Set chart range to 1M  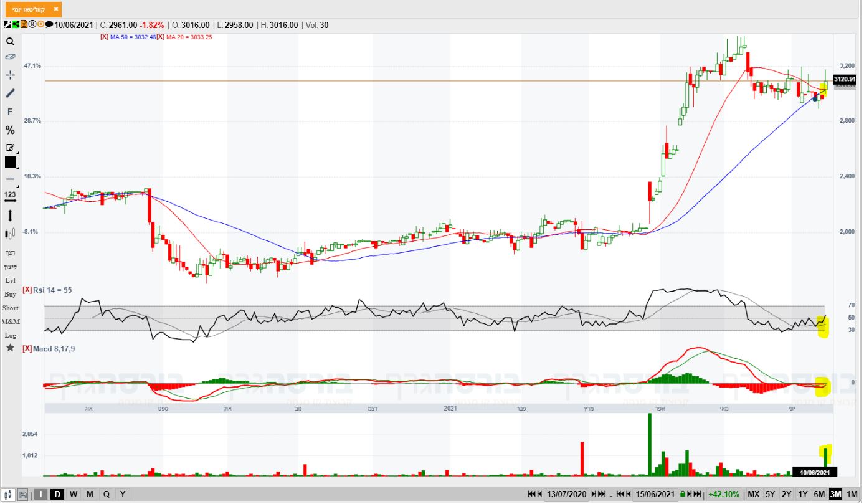click(852, 494)
